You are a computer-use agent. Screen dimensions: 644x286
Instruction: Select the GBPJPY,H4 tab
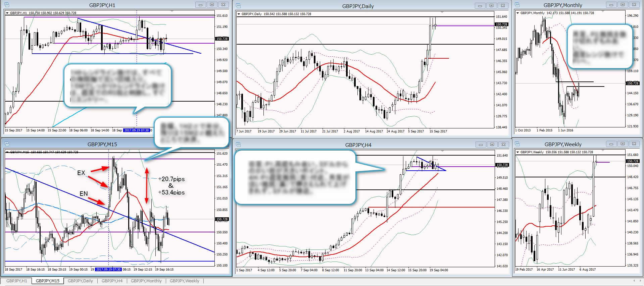tap(112, 281)
